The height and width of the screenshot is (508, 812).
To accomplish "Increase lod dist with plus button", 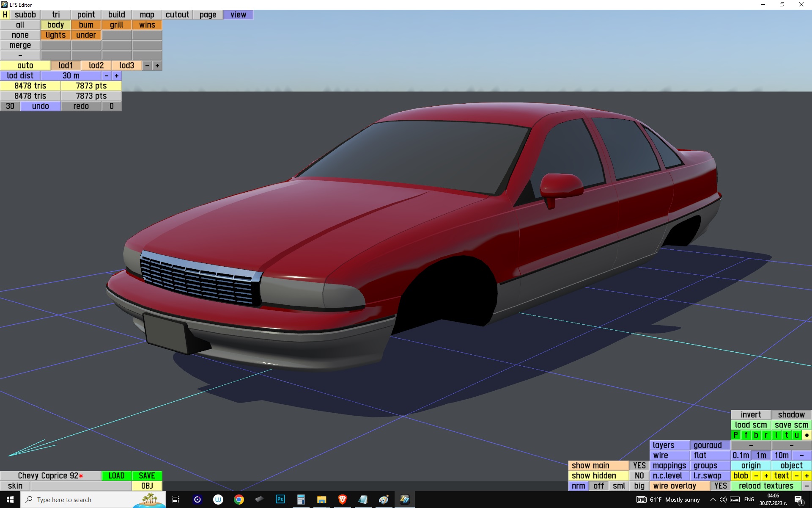I will tap(117, 76).
